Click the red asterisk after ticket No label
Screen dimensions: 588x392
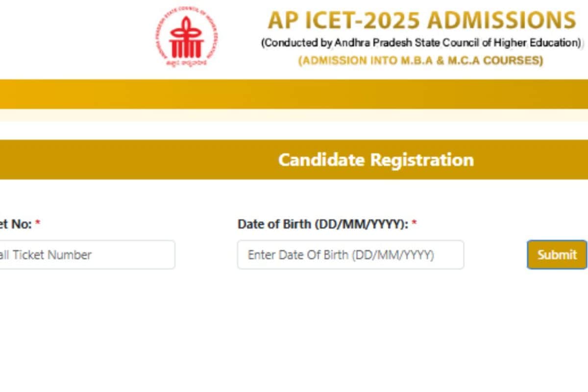(38, 224)
